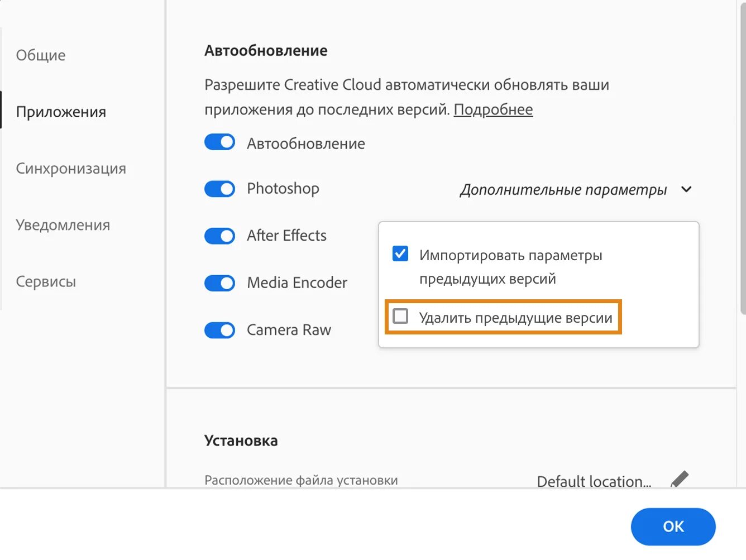Open the Общие settings tab
This screenshot has width=746, height=560.
41,55
